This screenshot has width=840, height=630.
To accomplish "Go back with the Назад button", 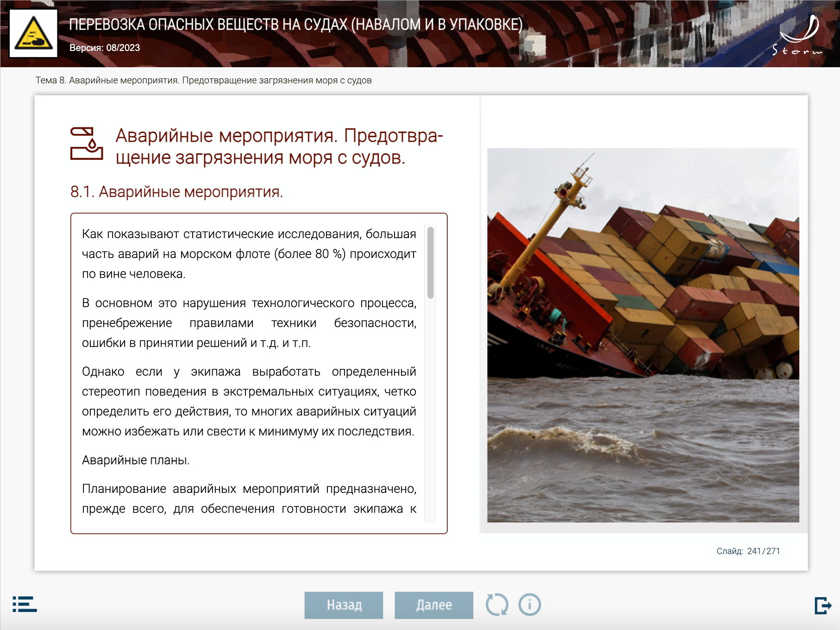I will [344, 605].
